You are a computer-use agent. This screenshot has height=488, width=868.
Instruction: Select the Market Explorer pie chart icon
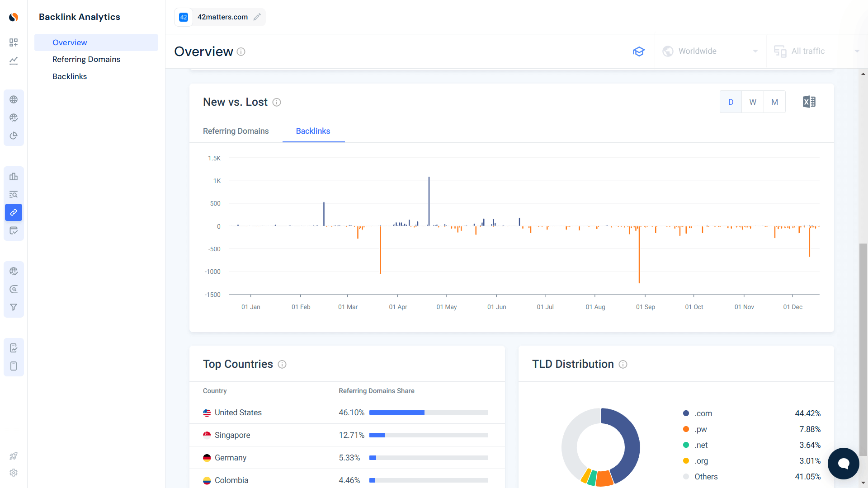tap(14, 135)
